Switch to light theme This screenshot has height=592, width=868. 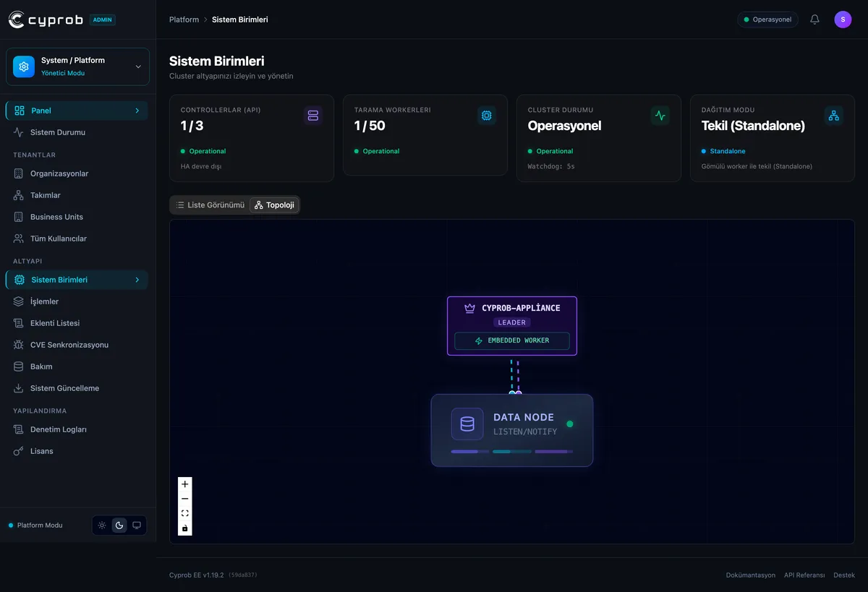tap(102, 525)
